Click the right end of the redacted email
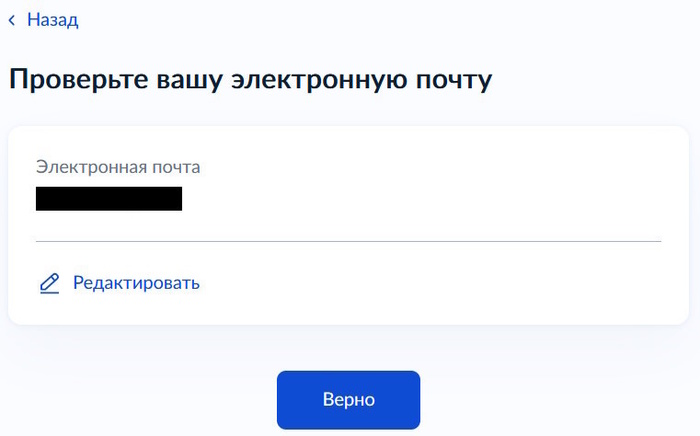Screen dimensions: 700x436 tap(176, 198)
